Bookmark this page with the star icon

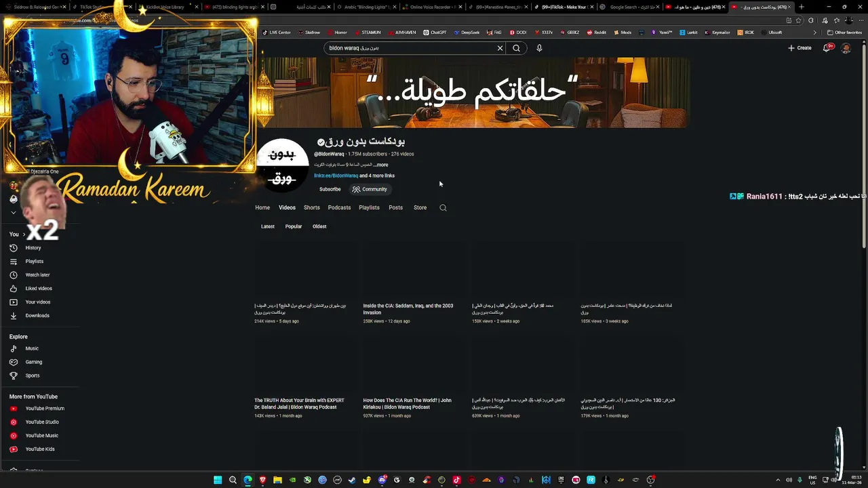tap(798, 20)
